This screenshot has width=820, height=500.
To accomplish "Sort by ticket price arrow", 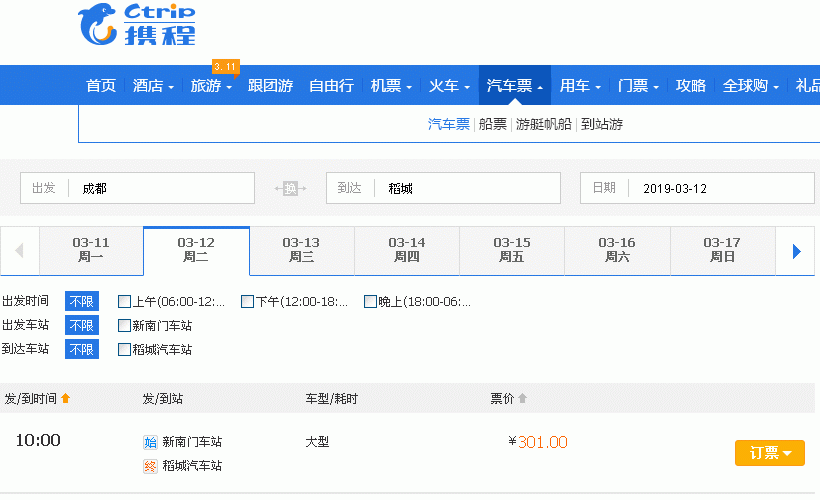I will click(522, 399).
